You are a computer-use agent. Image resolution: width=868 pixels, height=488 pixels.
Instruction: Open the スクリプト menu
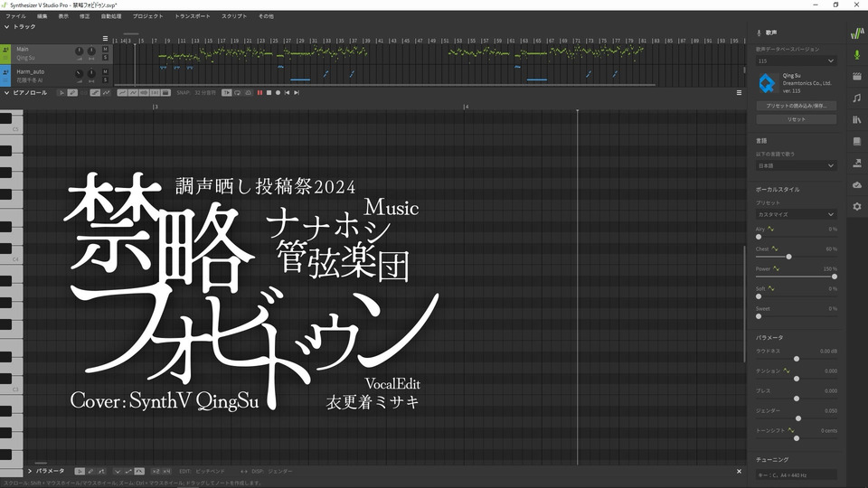(x=234, y=16)
